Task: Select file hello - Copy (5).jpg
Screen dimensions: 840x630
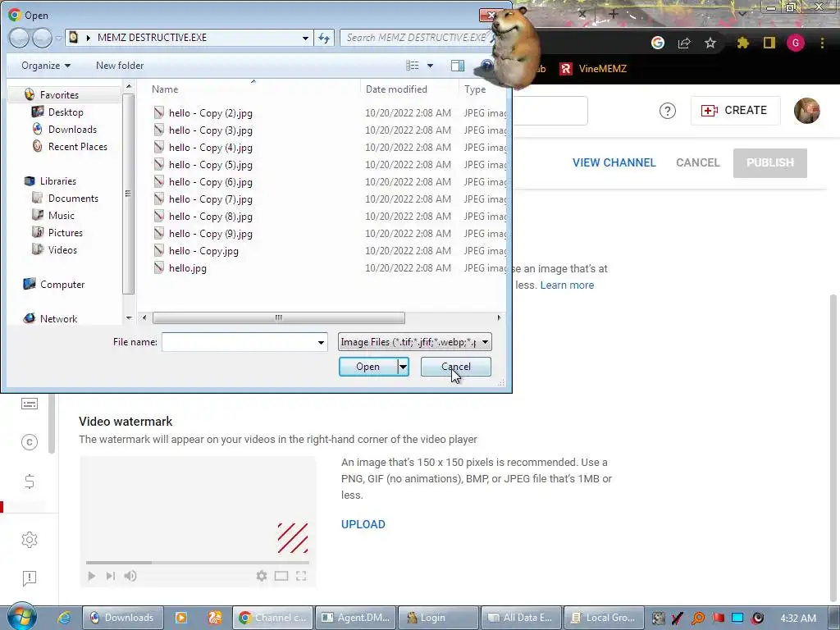Action: (210, 164)
